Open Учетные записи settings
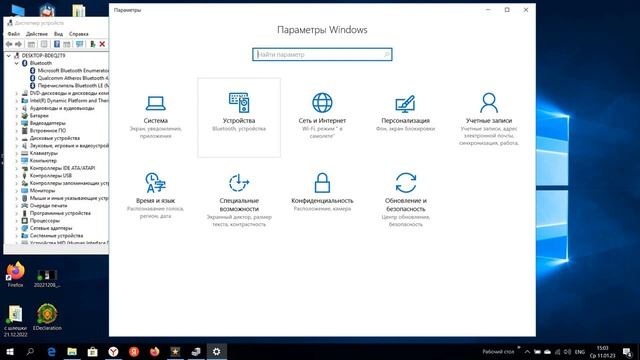This screenshot has width=640, height=360. click(489, 118)
